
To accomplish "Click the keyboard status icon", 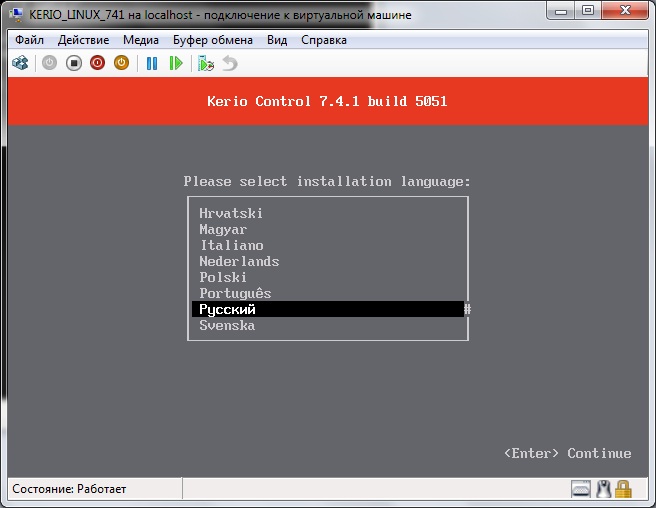I will pyautogui.click(x=581, y=489).
